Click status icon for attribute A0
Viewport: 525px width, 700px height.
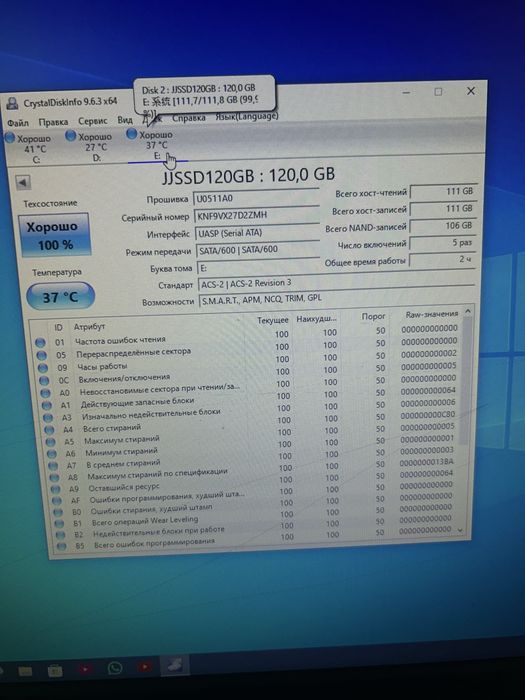[x=46, y=393]
